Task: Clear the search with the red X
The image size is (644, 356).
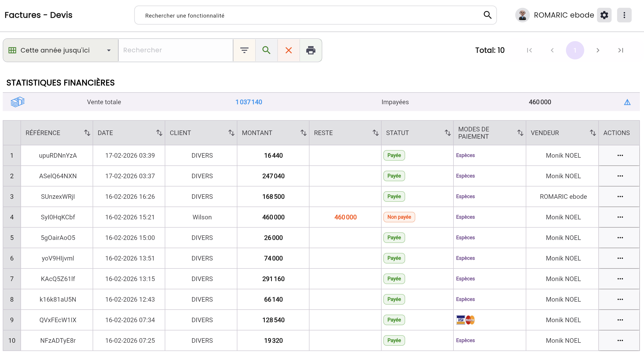Action: (288, 50)
